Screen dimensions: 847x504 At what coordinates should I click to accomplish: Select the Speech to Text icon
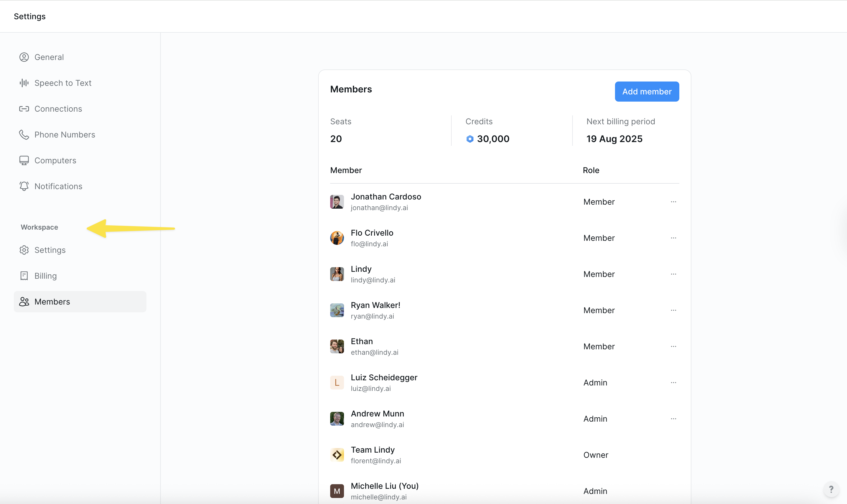24,83
